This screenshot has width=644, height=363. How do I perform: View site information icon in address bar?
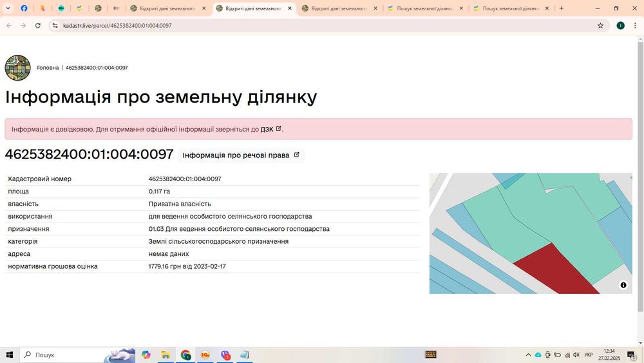(55, 26)
